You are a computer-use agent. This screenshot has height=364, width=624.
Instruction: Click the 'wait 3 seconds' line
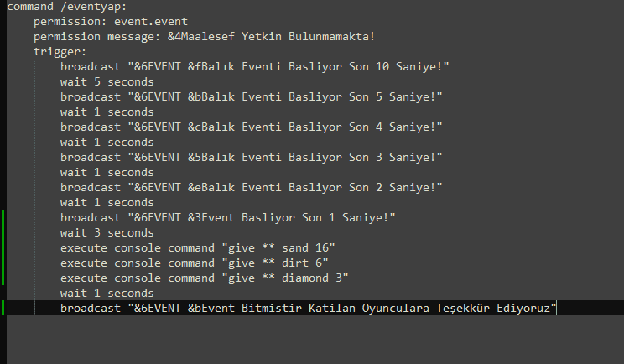107,233
